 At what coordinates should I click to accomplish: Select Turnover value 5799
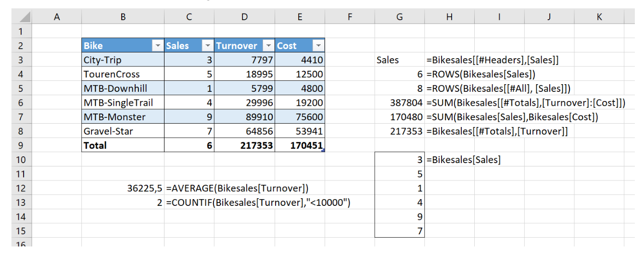(x=244, y=89)
